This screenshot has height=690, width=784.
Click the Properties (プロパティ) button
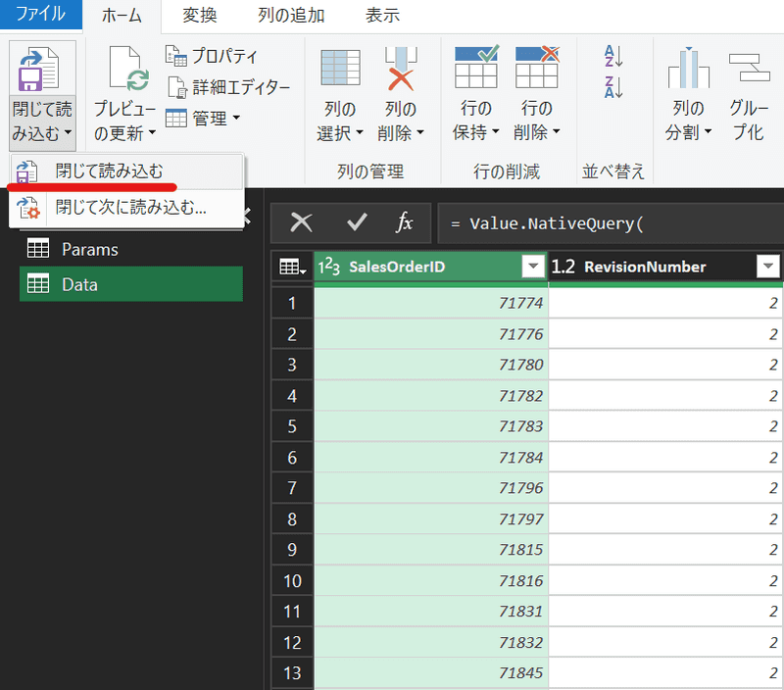click(x=212, y=56)
